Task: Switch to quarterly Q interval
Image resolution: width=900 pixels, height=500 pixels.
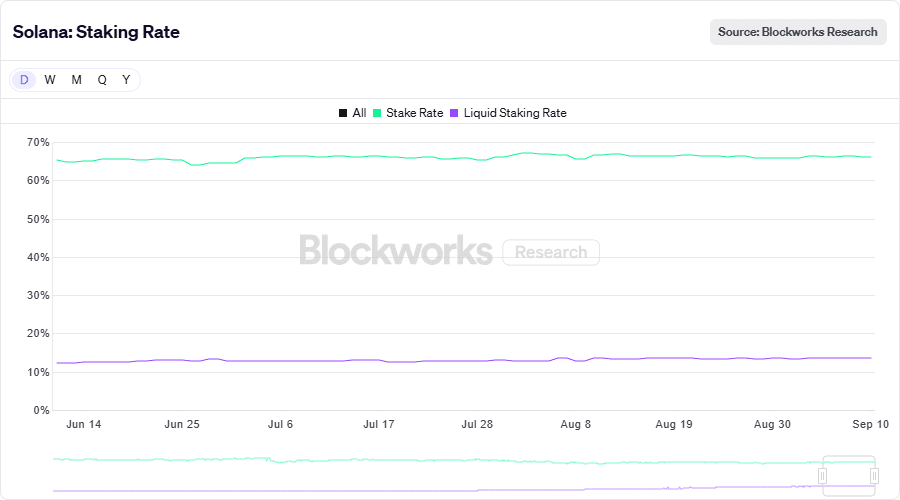Action: pyautogui.click(x=102, y=80)
